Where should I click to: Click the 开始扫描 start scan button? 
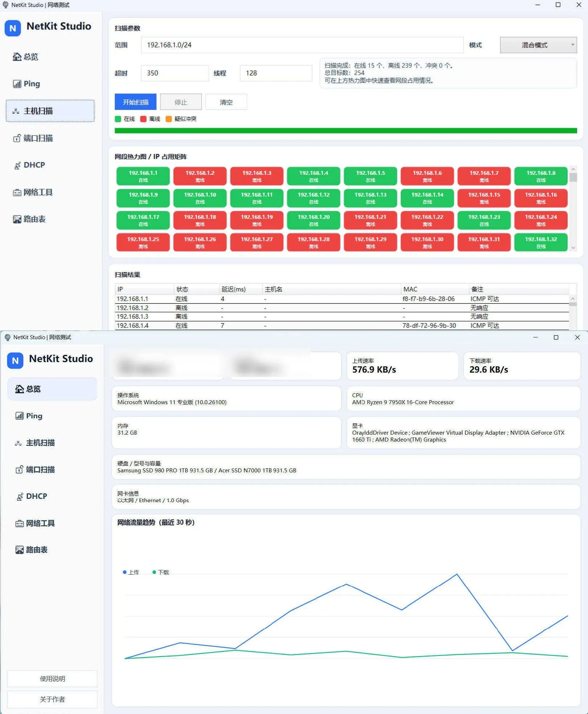point(135,102)
